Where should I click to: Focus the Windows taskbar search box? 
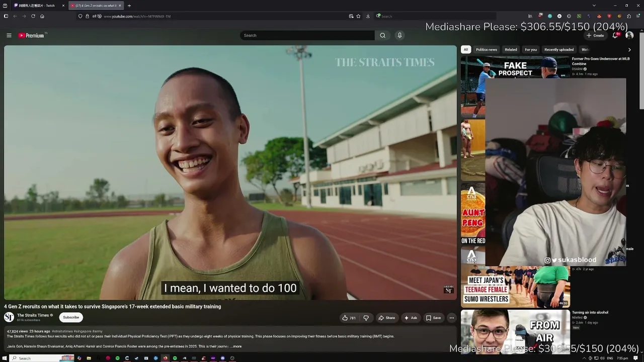click(42, 358)
